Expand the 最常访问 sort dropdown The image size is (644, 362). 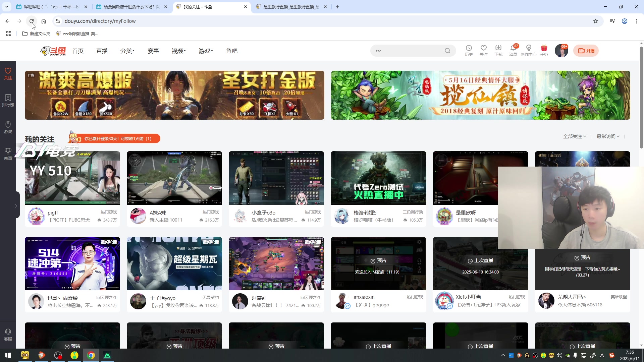pos(608,136)
